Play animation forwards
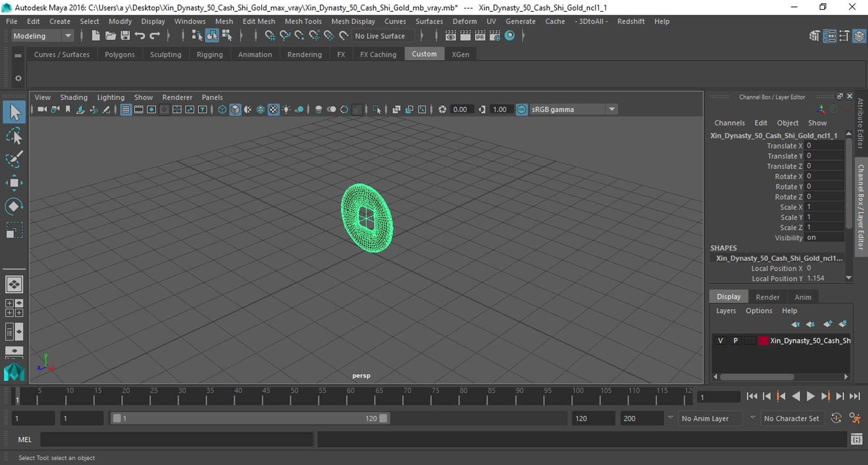This screenshot has width=868, height=465. pos(811,396)
